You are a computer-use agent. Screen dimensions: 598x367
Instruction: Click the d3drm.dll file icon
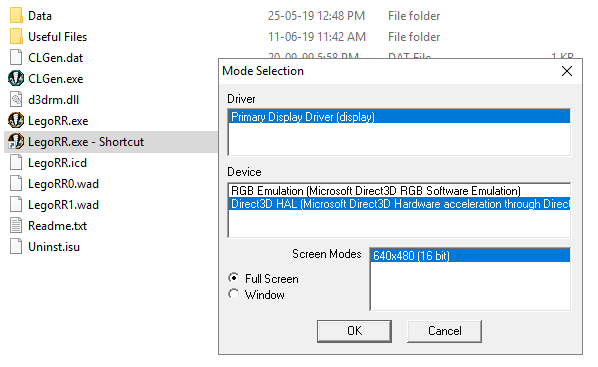(16, 100)
